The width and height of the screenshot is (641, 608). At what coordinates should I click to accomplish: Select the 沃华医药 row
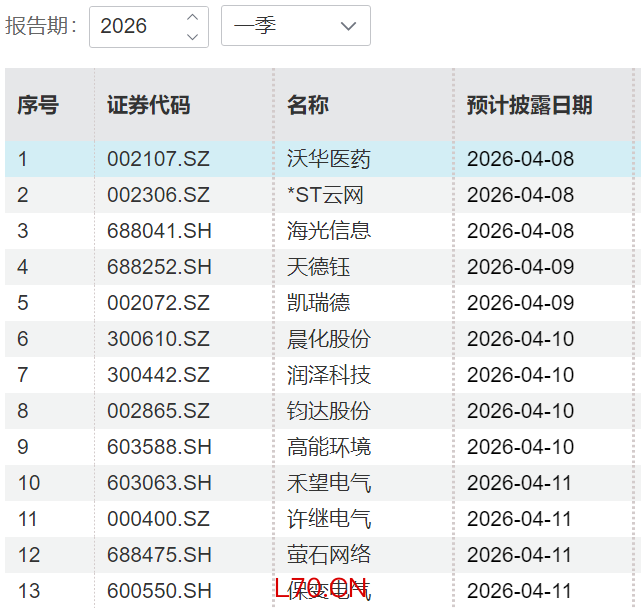point(329,159)
